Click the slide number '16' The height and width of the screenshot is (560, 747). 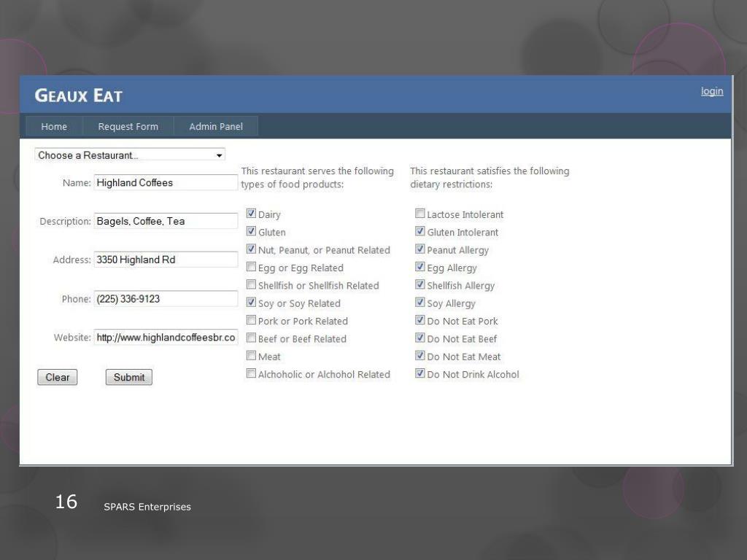66,502
